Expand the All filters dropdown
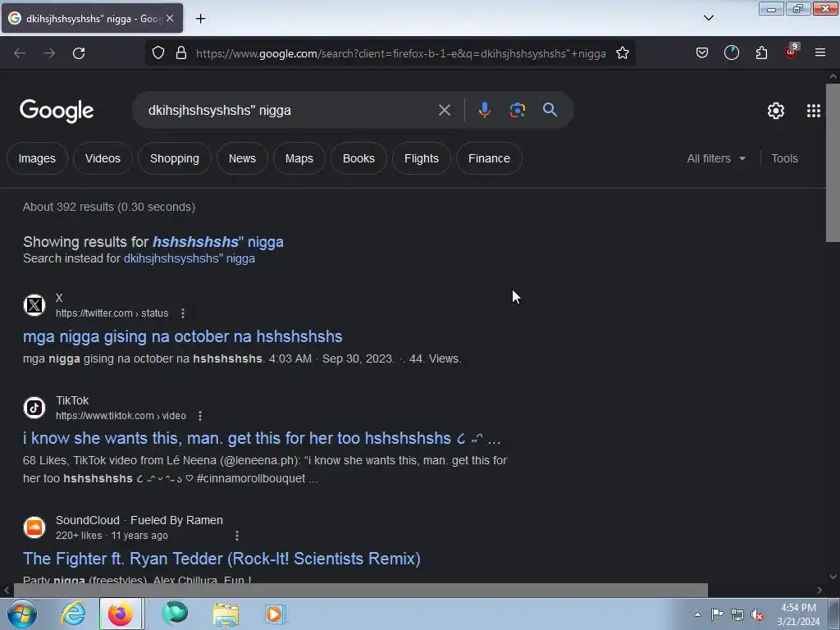840x630 pixels. 716,158
